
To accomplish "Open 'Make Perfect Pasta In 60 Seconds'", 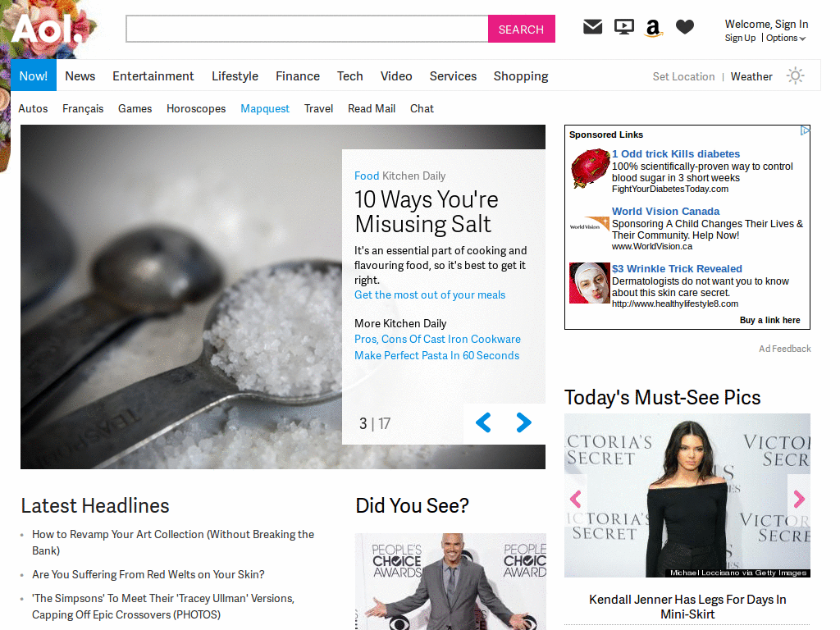I will 436,355.
